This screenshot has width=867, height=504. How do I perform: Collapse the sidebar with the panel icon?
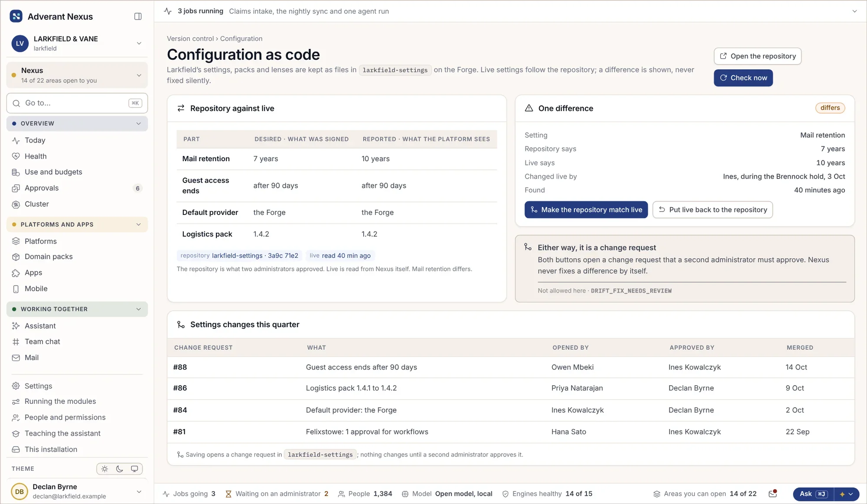[x=138, y=16]
